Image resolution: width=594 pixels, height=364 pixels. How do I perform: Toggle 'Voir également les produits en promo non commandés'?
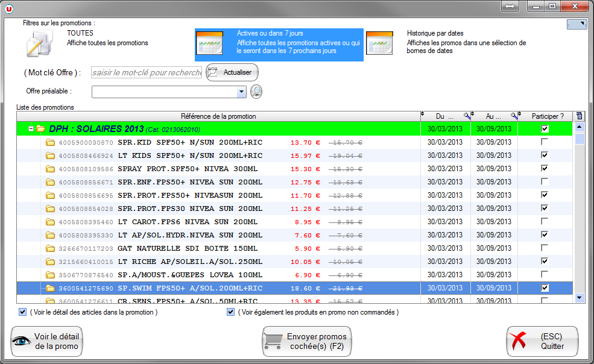(230, 312)
